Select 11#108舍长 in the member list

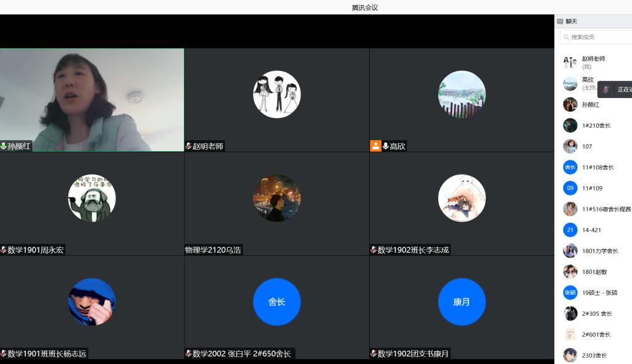[x=597, y=168]
